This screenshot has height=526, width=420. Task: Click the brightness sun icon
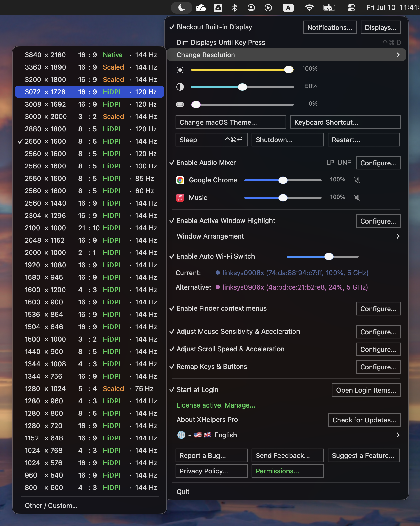[x=180, y=70]
